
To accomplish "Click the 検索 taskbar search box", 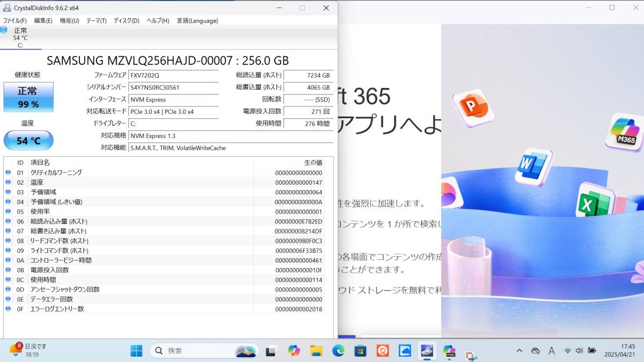I will 203,351.
